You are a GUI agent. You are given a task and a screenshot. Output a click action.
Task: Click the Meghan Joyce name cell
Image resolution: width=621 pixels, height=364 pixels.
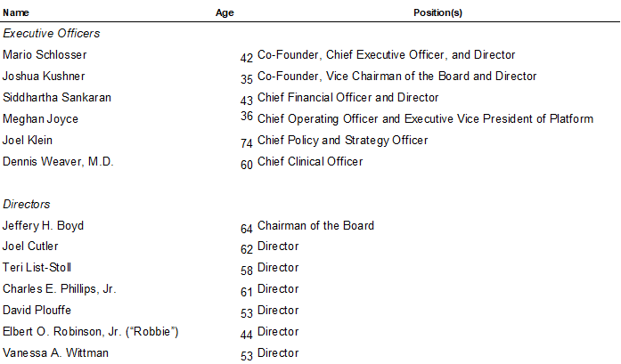[x=40, y=118]
